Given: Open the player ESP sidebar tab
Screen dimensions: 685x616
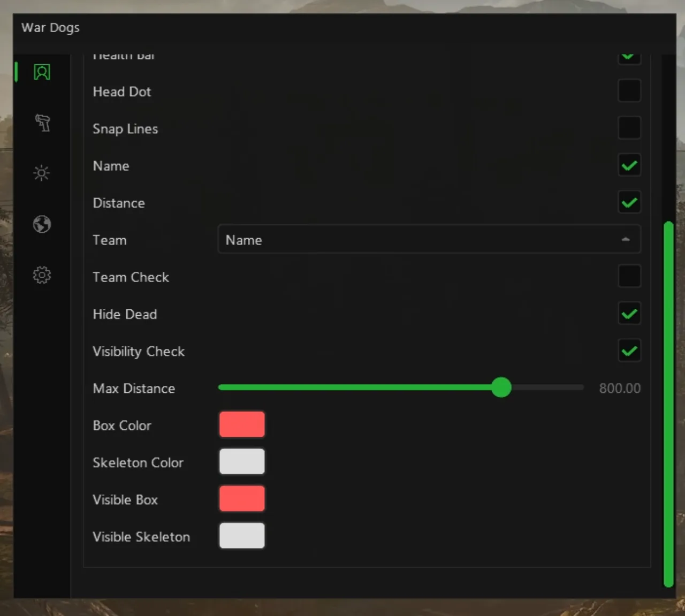Looking at the screenshot, I should pos(42,72).
